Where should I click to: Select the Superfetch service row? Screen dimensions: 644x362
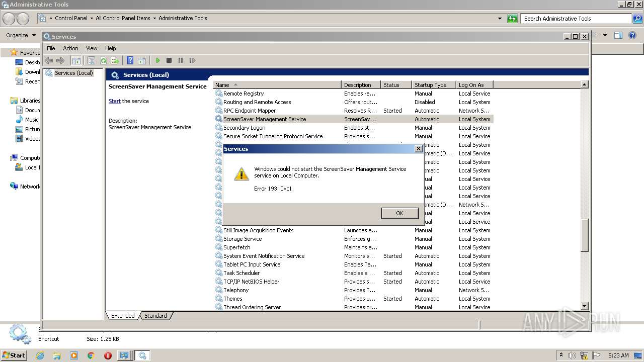pos(353,247)
